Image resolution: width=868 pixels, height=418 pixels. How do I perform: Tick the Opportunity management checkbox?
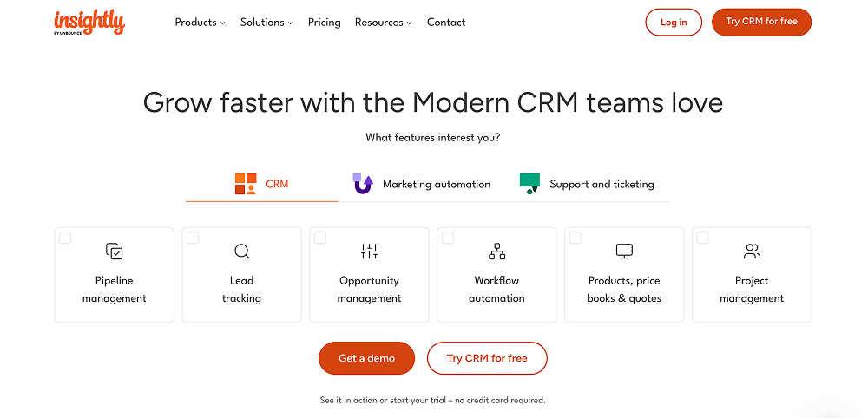[x=320, y=238]
